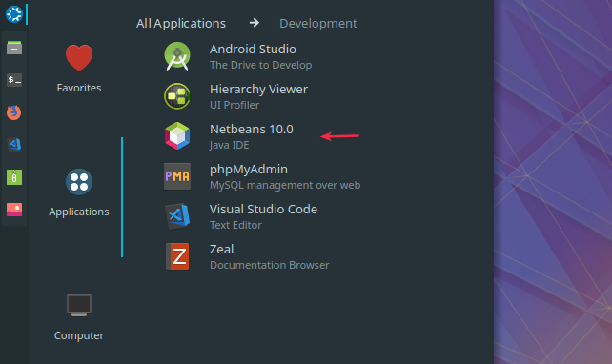Click 'MySQL management over web' description
612x364 pixels.
click(x=285, y=185)
